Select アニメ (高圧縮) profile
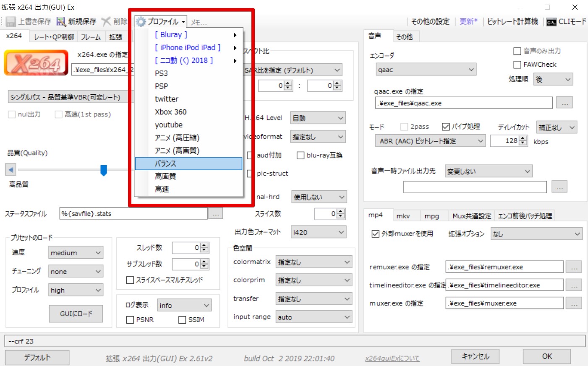 pyautogui.click(x=189, y=138)
